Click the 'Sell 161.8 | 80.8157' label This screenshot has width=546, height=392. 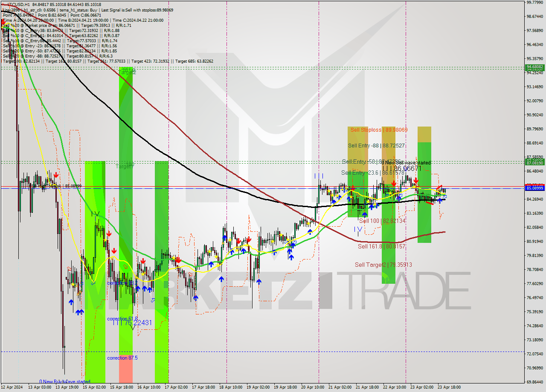(x=381, y=246)
